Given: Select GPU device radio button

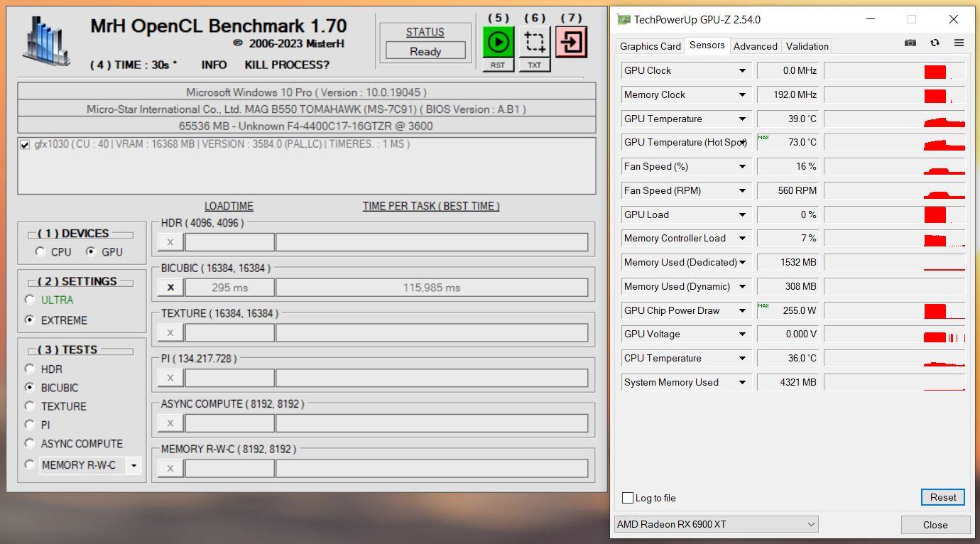Looking at the screenshot, I should click(90, 251).
